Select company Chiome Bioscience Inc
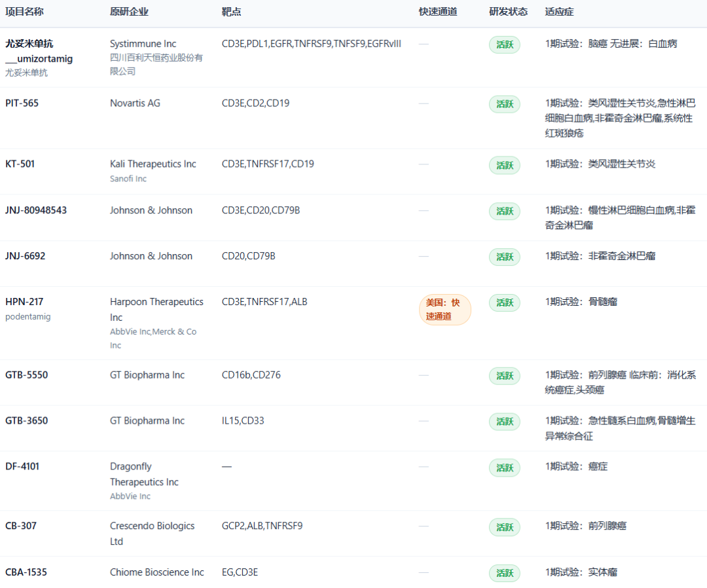 tap(157, 572)
